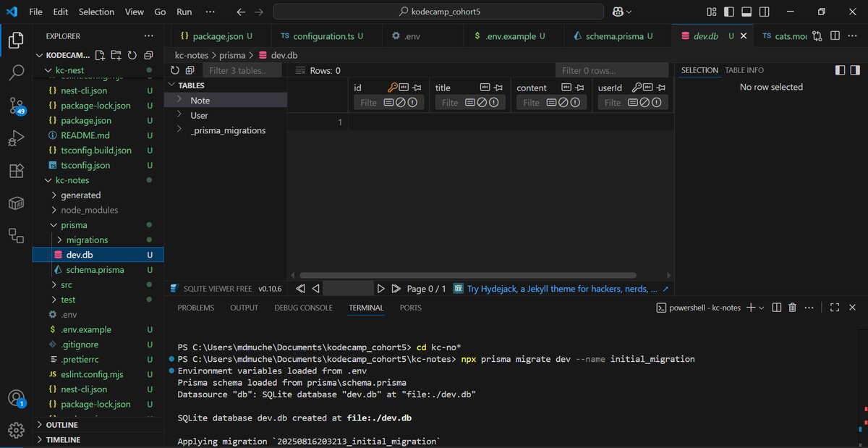Screen dimensions: 868x448
Task: Open the TABLE INFO tab
Action: click(x=744, y=70)
